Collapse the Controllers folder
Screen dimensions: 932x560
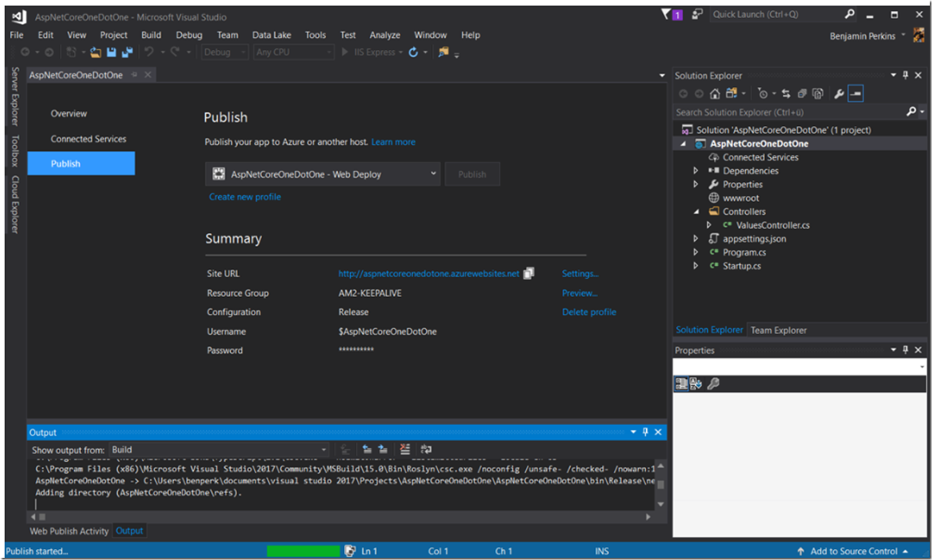pos(696,211)
